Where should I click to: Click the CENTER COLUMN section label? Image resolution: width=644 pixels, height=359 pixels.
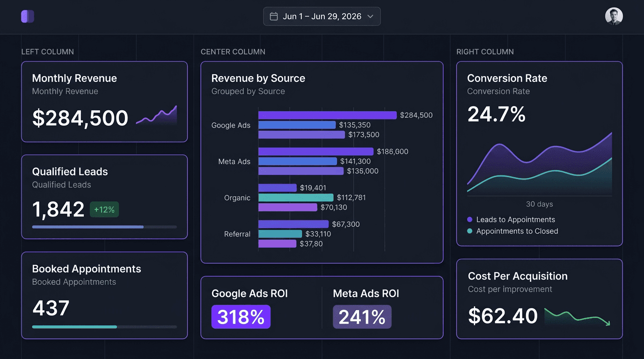coord(233,52)
